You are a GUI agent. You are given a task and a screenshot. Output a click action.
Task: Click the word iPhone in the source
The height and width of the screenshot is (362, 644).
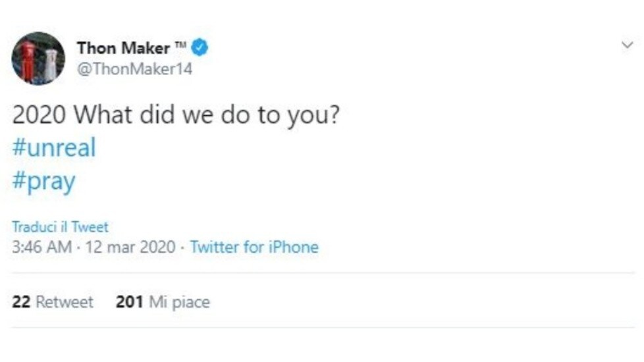pyautogui.click(x=294, y=247)
